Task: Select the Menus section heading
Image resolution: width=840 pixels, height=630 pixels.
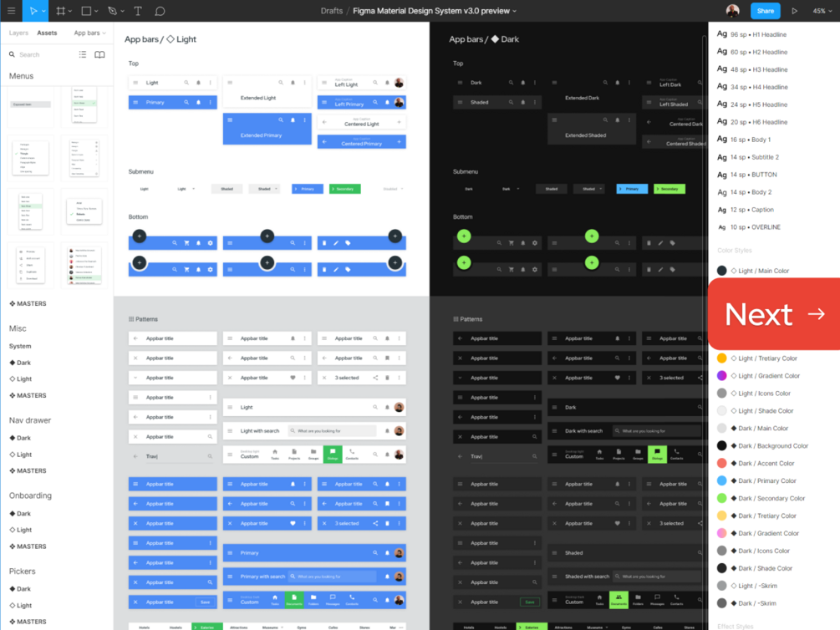Action: (21, 76)
